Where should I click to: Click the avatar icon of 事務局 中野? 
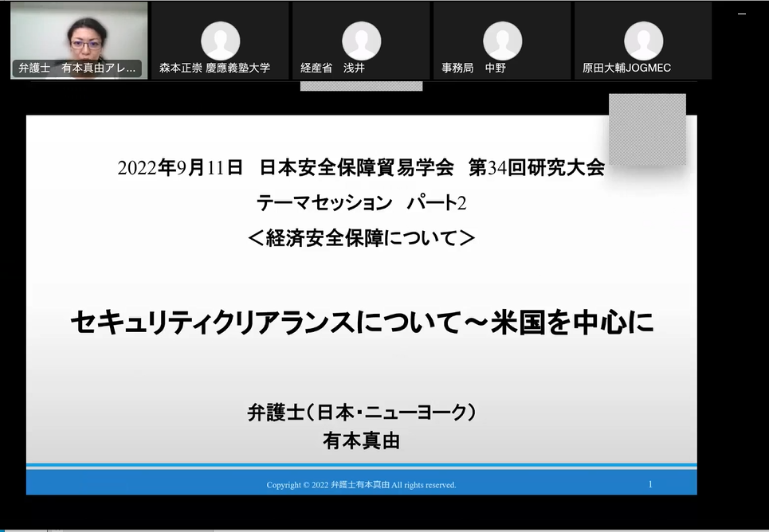[x=502, y=40]
